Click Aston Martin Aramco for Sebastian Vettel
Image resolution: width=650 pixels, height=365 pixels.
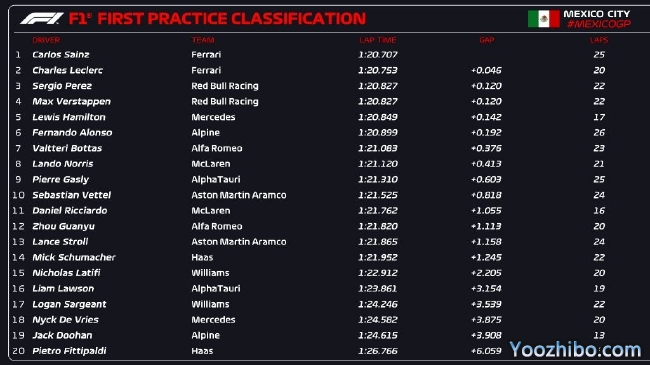click(239, 195)
